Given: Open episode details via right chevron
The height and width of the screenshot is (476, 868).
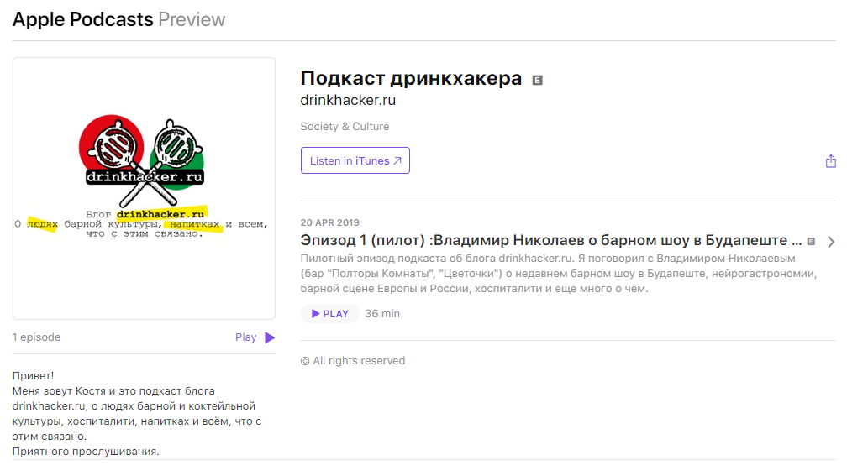Looking at the screenshot, I should point(830,242).
